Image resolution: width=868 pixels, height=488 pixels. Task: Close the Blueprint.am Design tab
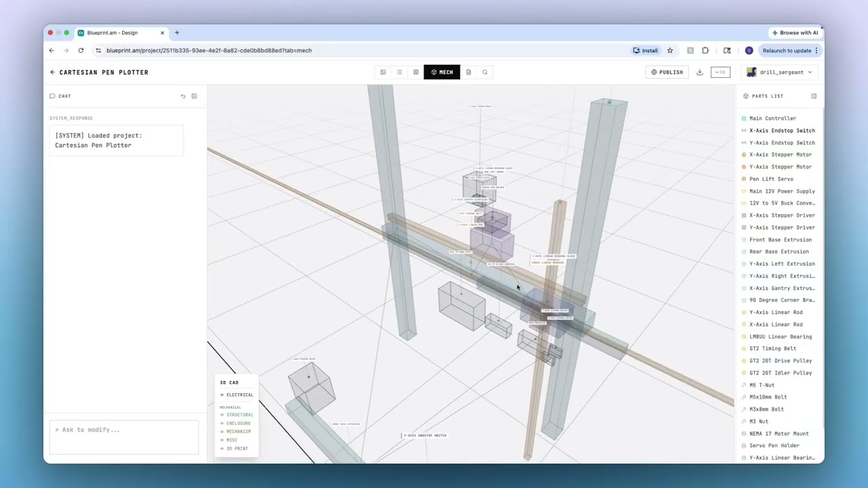point(162,33)
